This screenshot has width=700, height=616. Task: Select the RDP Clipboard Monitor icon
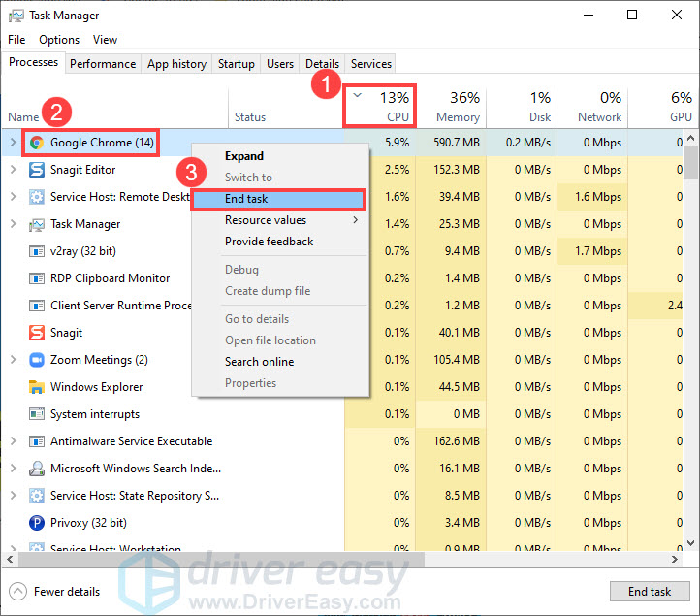tap(37, 278)
